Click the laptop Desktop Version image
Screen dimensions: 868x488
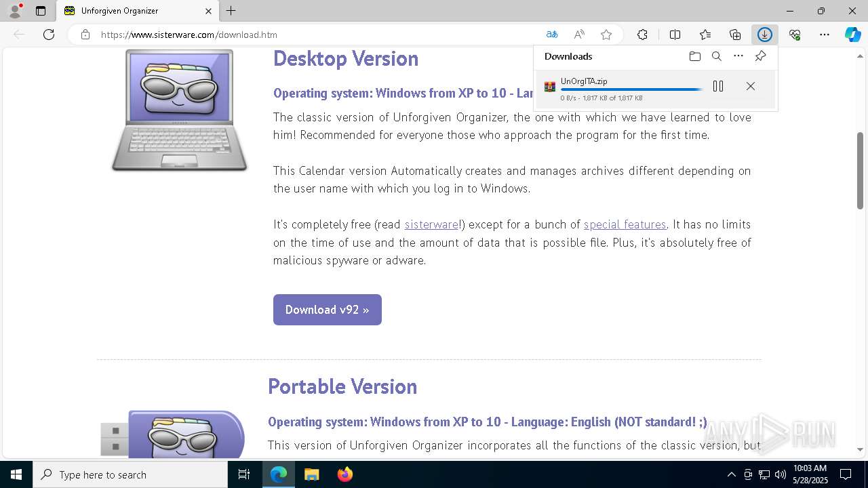[180, 110]
